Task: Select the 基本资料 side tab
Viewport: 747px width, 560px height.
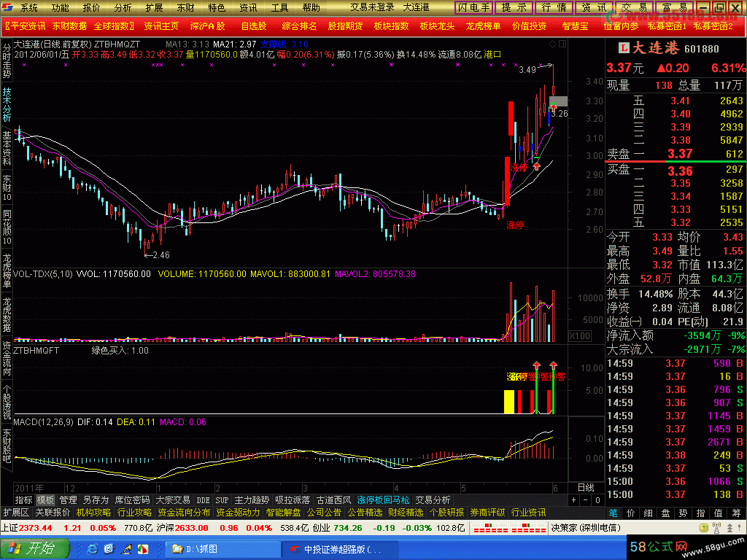Action: (x=7, y=148)
